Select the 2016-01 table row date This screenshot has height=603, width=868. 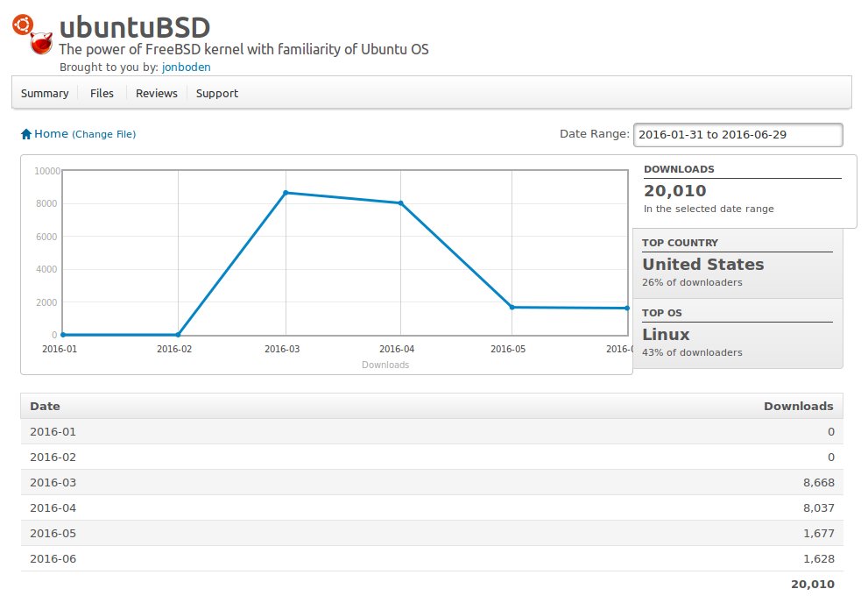53,431
